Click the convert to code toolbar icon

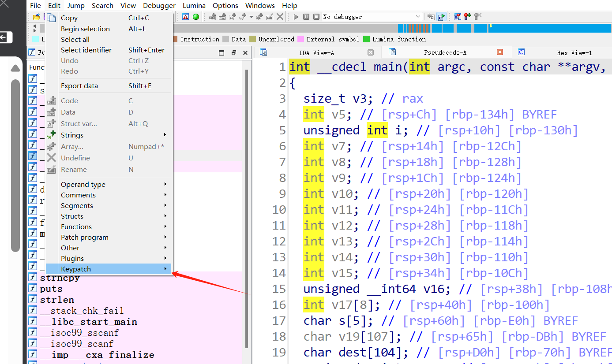(x=213, y=17)
